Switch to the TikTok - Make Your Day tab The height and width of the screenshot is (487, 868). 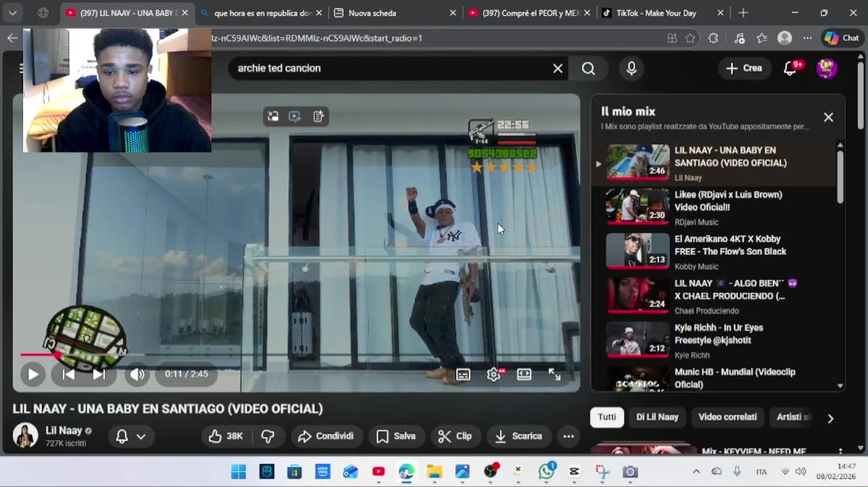pyautogui.click(x=662, y=13)
